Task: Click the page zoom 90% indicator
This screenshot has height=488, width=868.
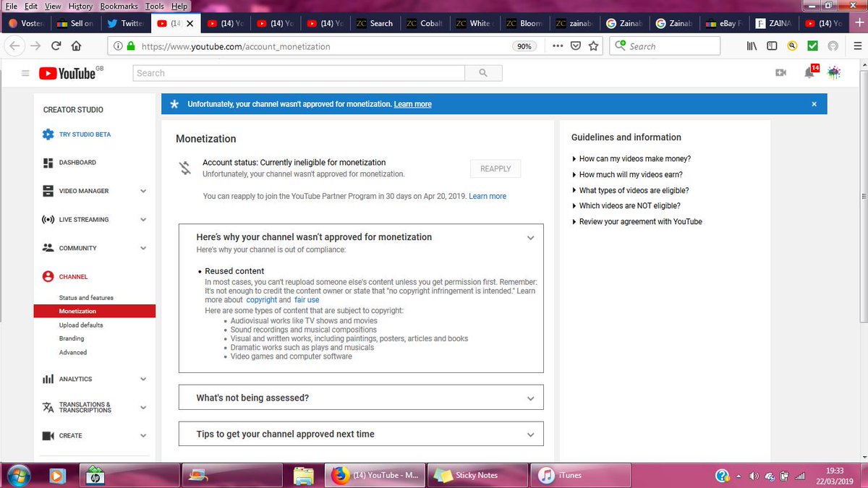Action: coord(524,46)
